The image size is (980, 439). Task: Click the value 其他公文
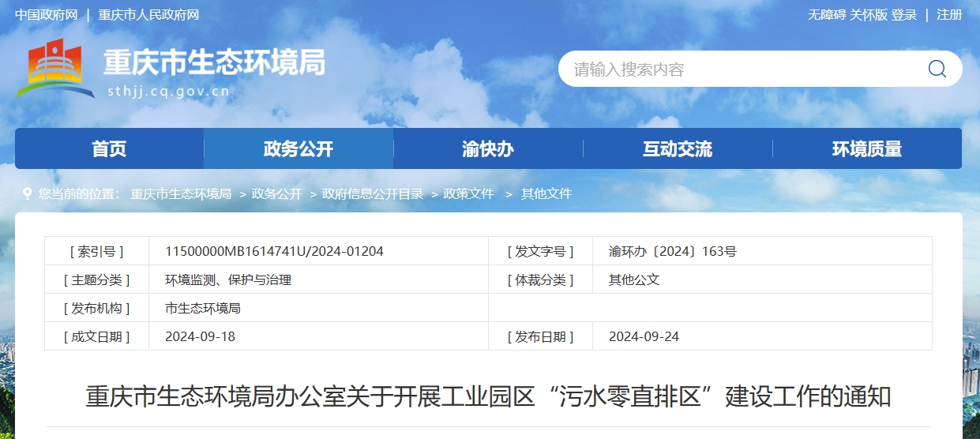coord(634,280)
